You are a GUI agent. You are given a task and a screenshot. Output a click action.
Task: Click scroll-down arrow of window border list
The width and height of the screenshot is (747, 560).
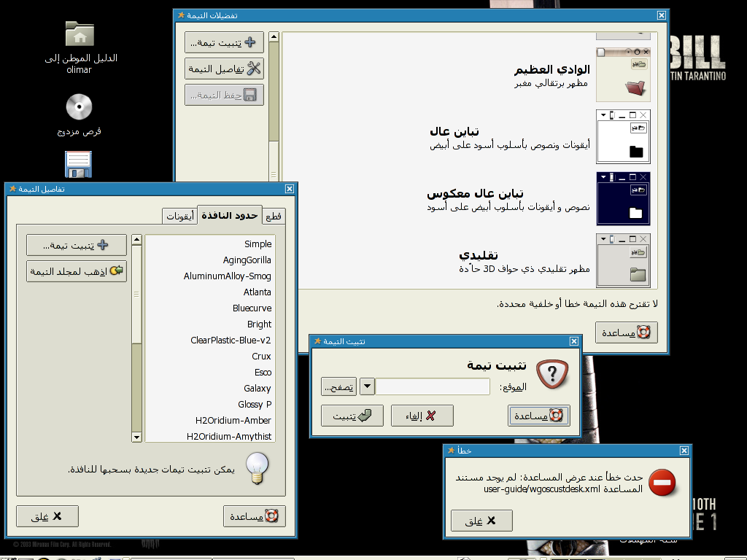point(136,437)
